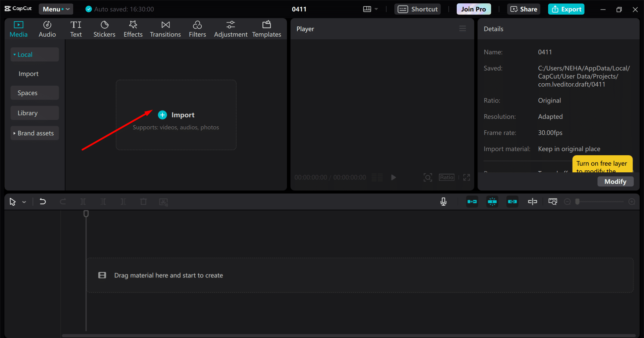Open the Menu dropdown
644x338 pixels.
pyautogui.click(x=56, y=9)
